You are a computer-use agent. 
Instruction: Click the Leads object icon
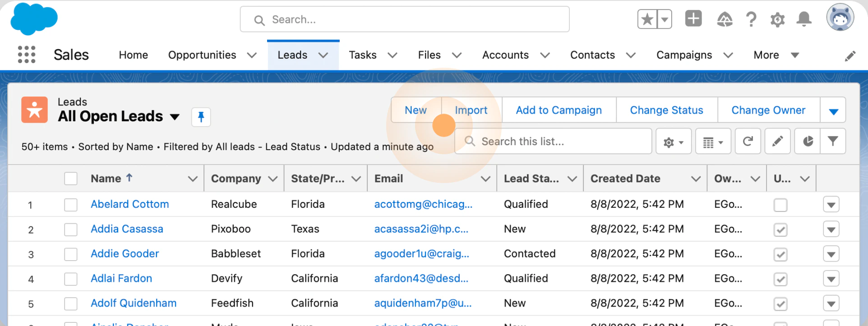(34, 110)
